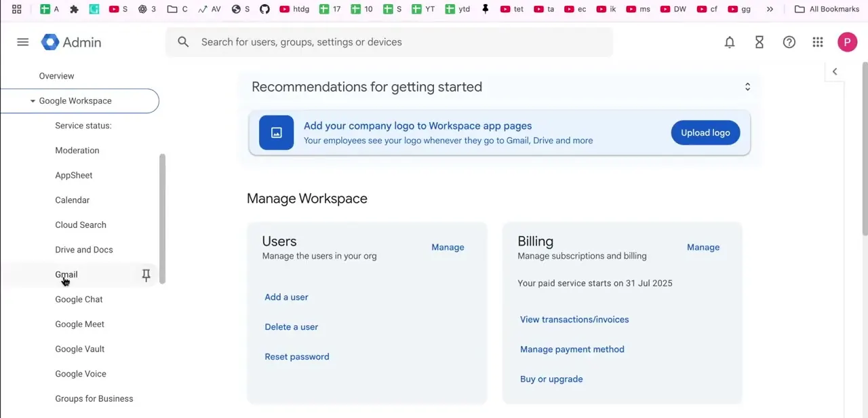Image resolution: width=868 pixels, height=418 pixels.
Task: Click the Reset password link
Action: 297,357
